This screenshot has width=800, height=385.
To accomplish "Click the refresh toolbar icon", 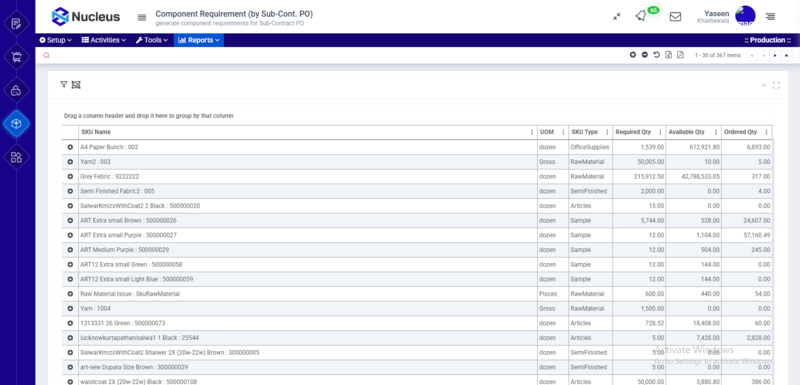I will 657,55.
